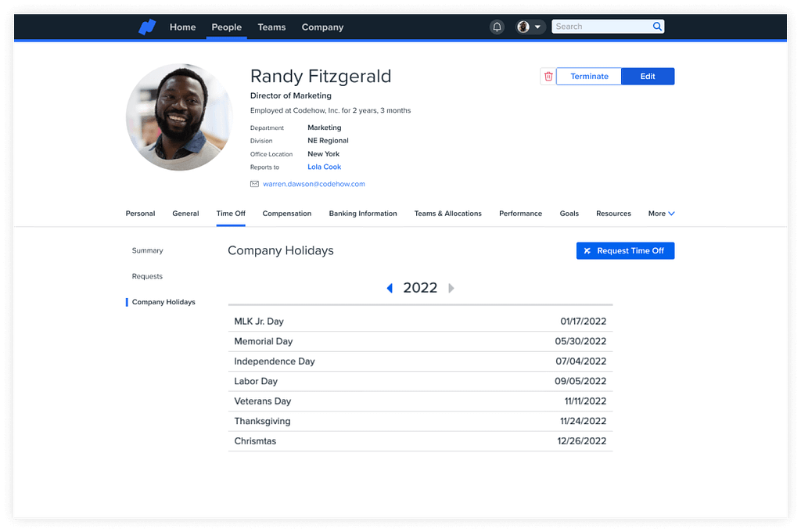Click the Terminate button

(589, 77)
